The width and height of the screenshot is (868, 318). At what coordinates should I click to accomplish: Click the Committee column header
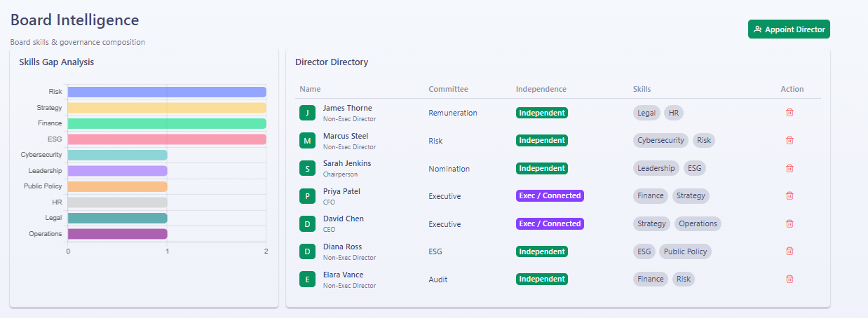(448, 89)
